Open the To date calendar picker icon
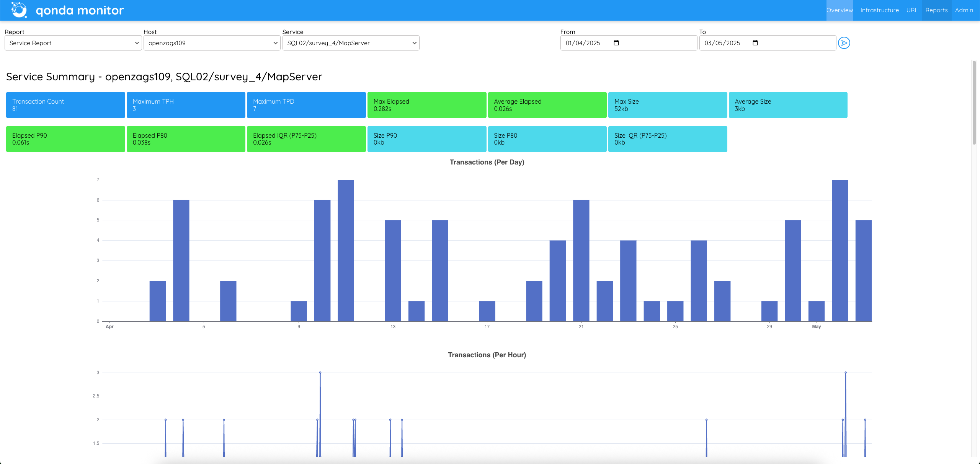This screenshot has height=464, width=980. click(755, 43)
